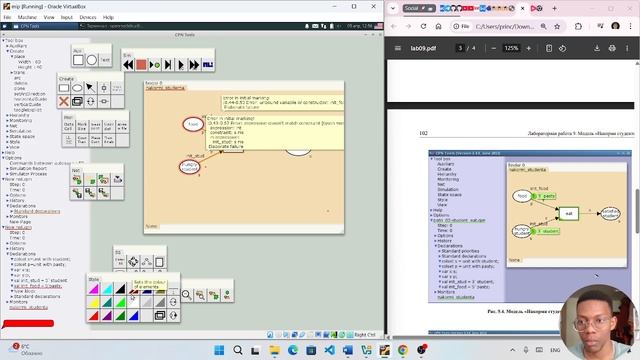
Task: Download the lab09.pdf file
Action: [x=597, y=48]
